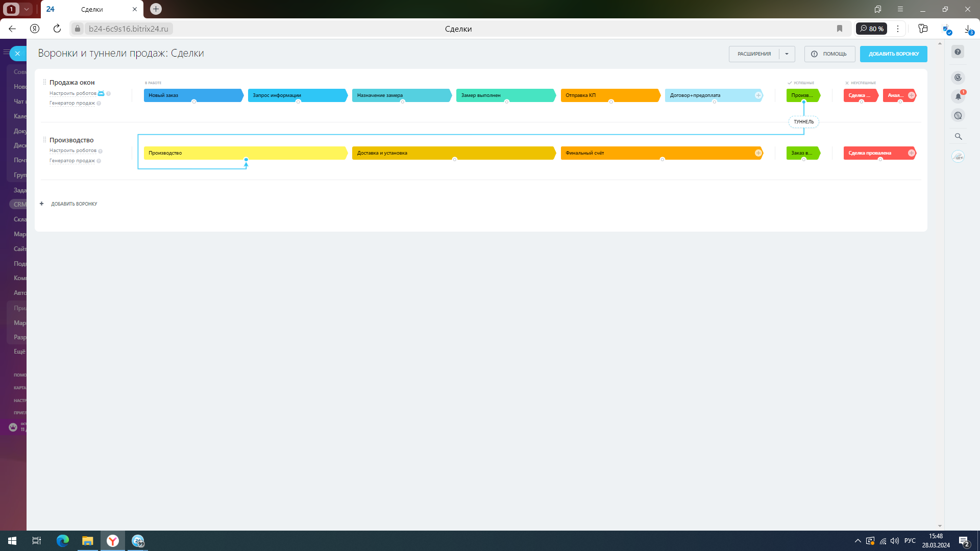The width and height of the screenshot is (980, 551).
Task: Open Генератор продаж link under Производство
Action: [x=72, y=161]
